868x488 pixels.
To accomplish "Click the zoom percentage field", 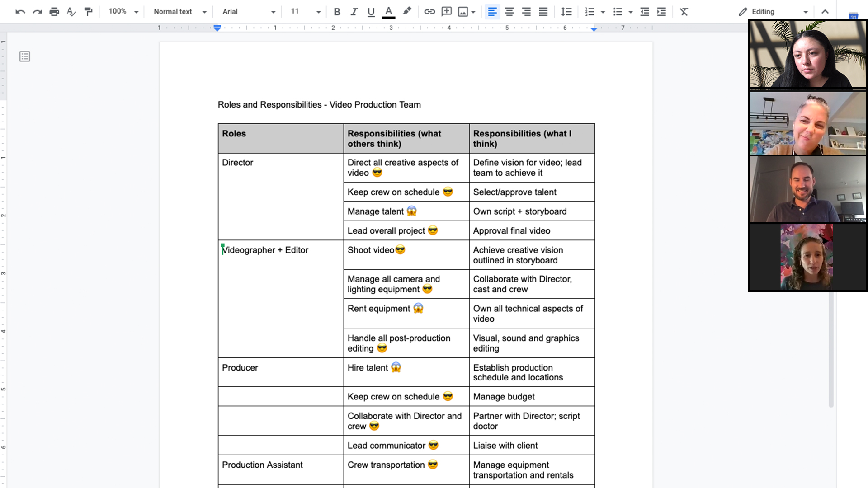I will pyautogui.click(x=118, y=11).
